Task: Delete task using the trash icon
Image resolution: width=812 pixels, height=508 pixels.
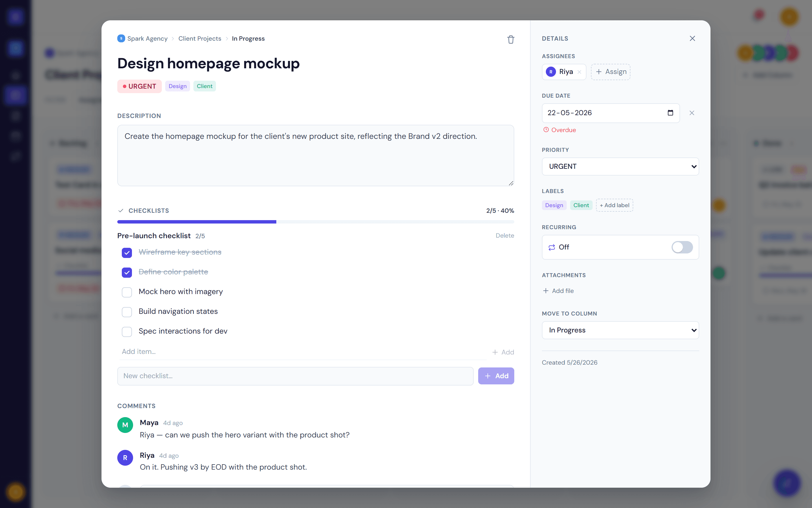Action: pos(510,39)
